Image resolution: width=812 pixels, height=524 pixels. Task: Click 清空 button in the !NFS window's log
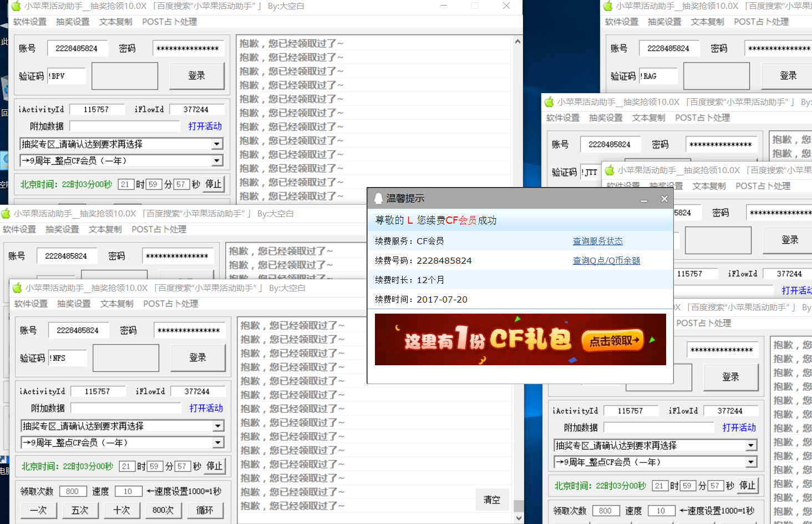[492, 500]
